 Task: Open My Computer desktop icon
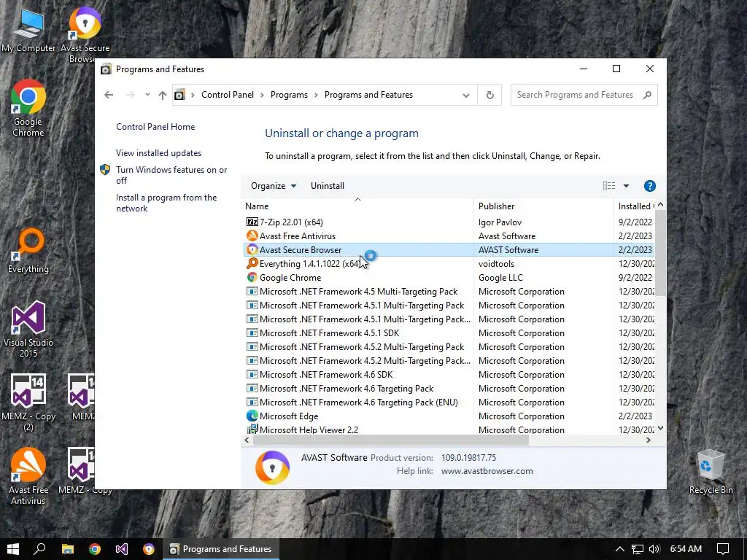[x=28, y=31]
